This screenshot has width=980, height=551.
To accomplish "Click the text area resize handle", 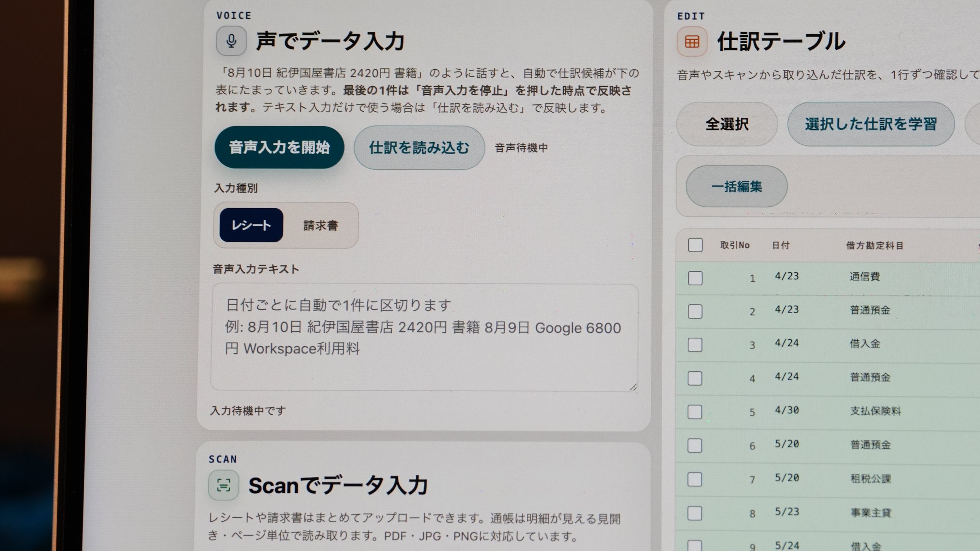I will tap(633, 387).
